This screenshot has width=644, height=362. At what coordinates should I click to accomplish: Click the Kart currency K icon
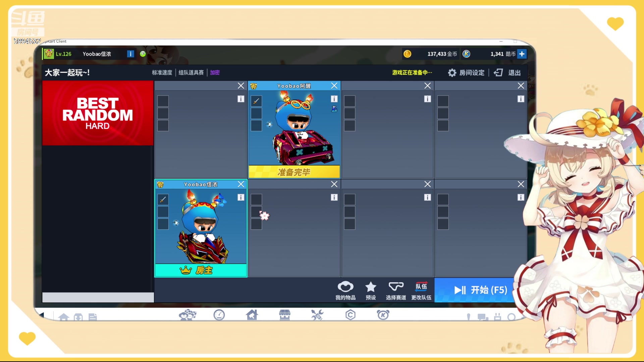[466, 54]
